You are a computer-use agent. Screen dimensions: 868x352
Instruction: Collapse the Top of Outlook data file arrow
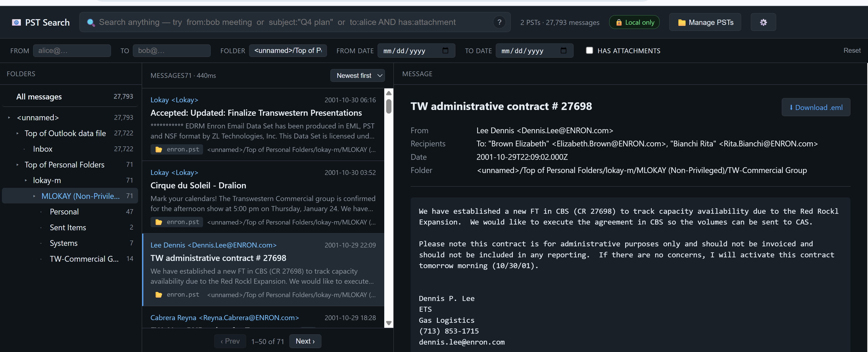(x=17, y=133)
